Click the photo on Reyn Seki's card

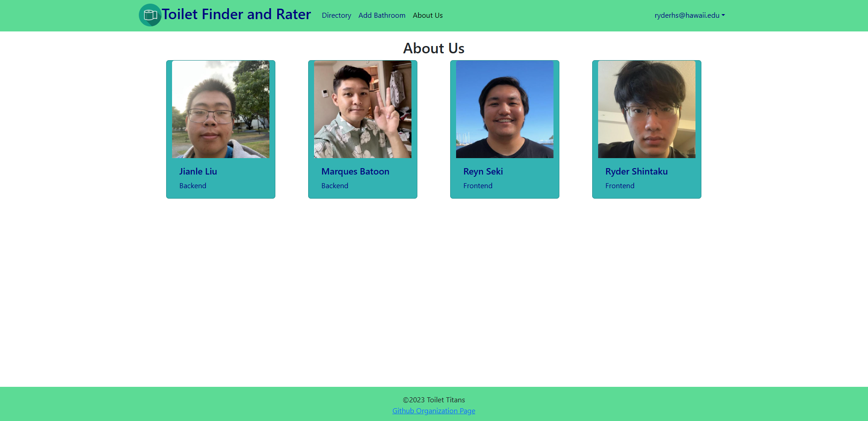click(x=505, y=109)
